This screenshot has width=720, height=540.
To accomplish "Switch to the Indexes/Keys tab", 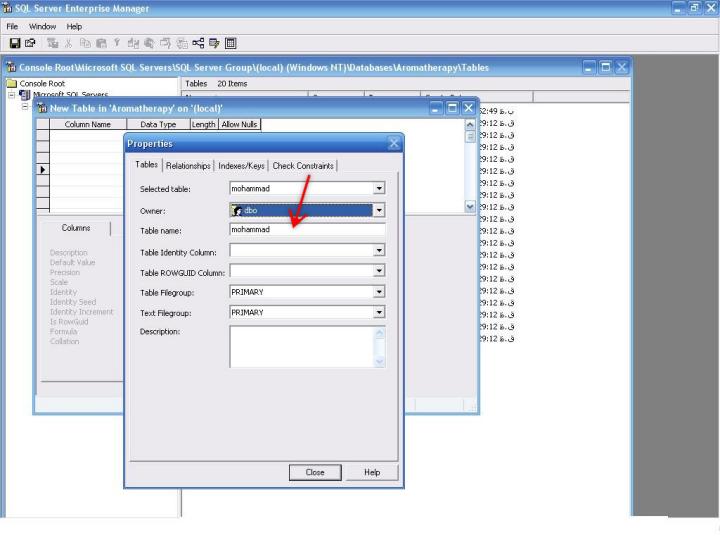I will (242, 166).
